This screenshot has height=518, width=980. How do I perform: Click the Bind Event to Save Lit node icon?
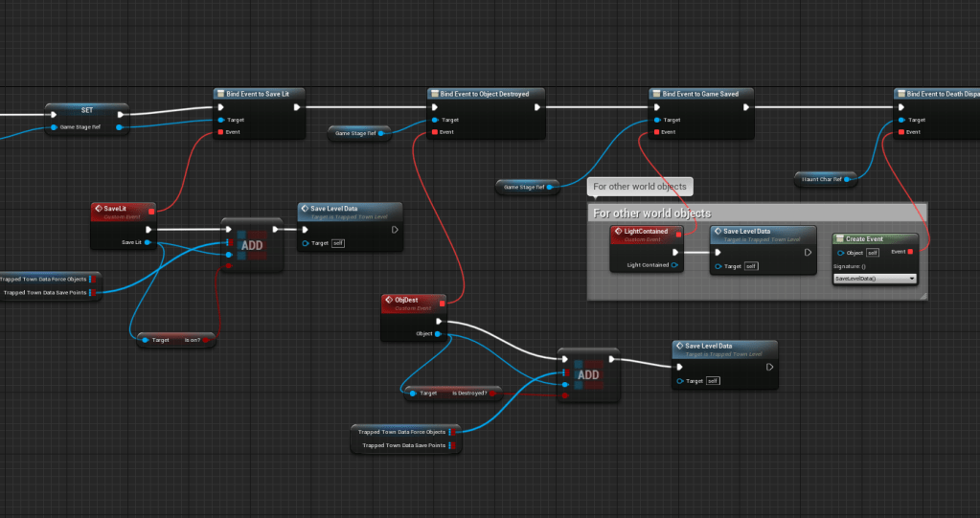coord(219,94)
